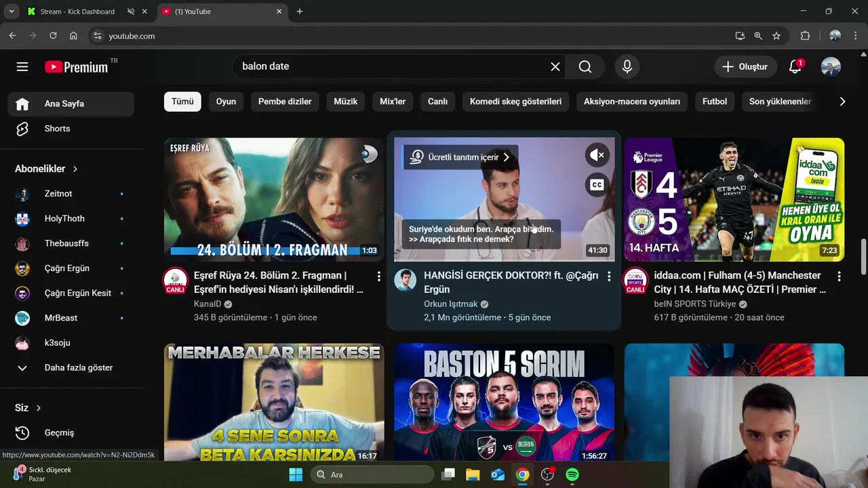Open the YouTube hamburger guide menu
This screenshot has width=868, height=488.
pos(22,66)
